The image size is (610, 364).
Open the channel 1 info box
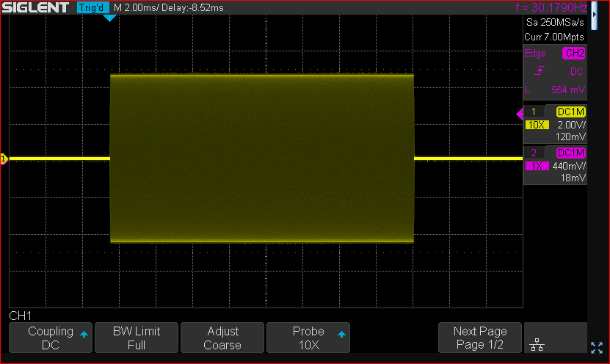click(555, 125)
